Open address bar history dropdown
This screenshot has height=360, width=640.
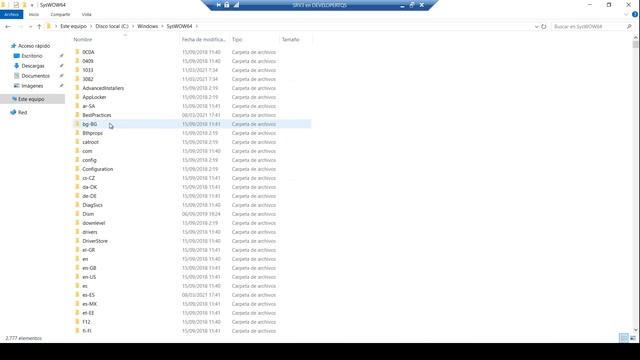pyautogui.click(x=536, y=27)
